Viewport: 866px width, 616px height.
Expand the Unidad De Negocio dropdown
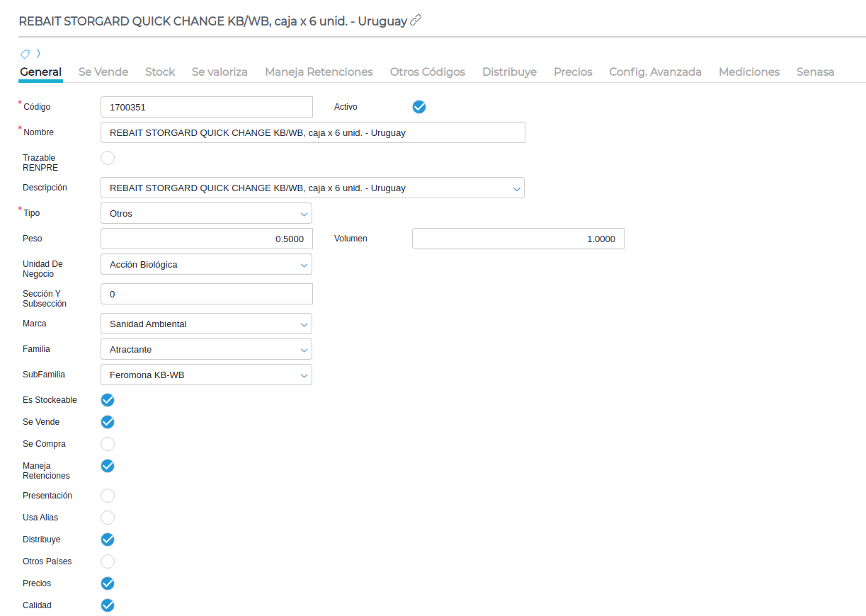coord(206,264)
